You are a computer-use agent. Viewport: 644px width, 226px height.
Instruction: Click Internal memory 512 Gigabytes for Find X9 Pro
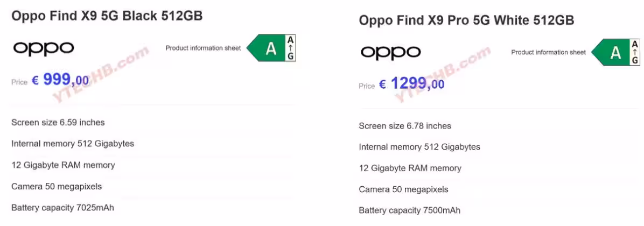pyautogui.click(x=419, y=147)
